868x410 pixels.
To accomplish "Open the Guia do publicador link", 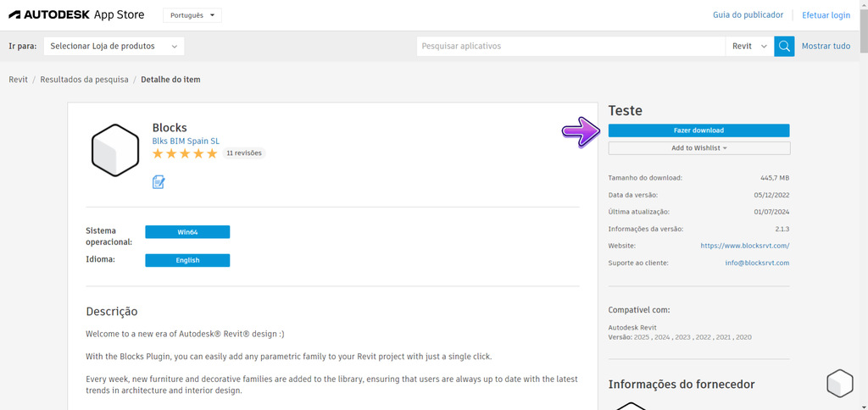I will 748,15.
